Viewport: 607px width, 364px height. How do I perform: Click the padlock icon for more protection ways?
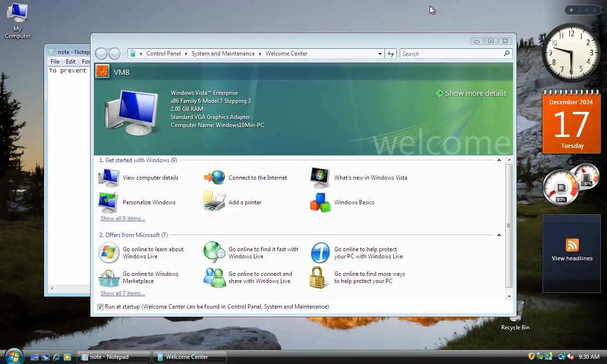coord(318,277)
